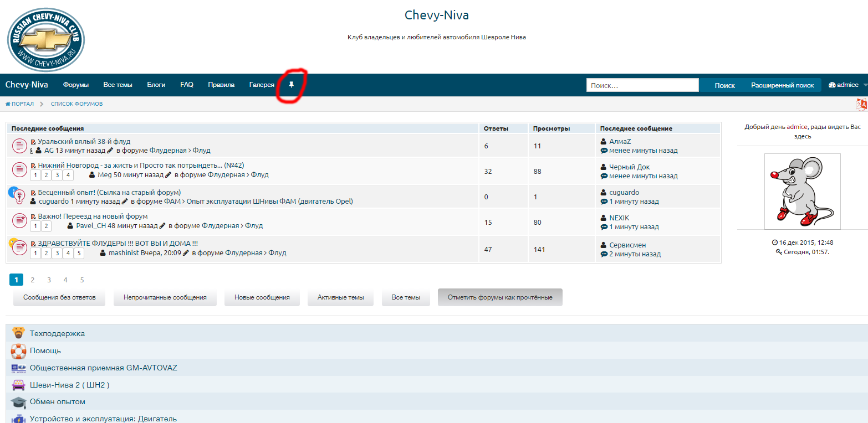Click the engine icon beside Устройство и эксплуатация: Двигатель
The width and height of the screenshot is (868, 423).
click(18, 419)
